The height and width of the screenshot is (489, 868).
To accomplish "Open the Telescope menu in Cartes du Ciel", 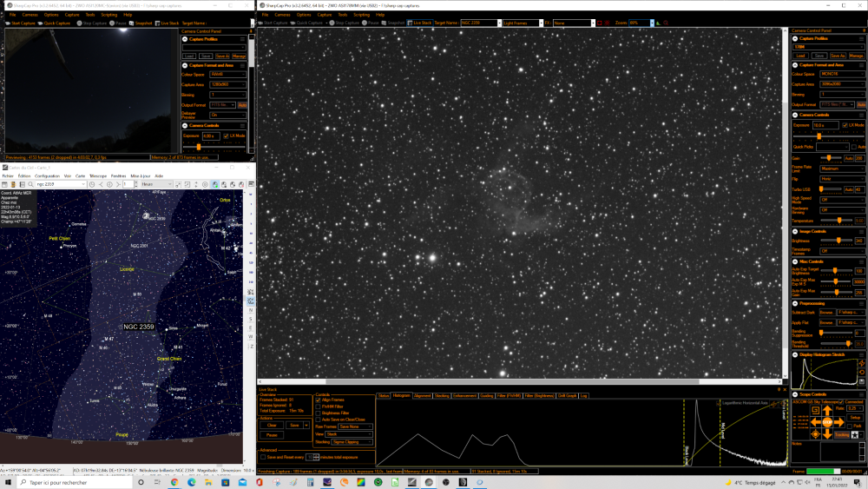I will point(98,176).
